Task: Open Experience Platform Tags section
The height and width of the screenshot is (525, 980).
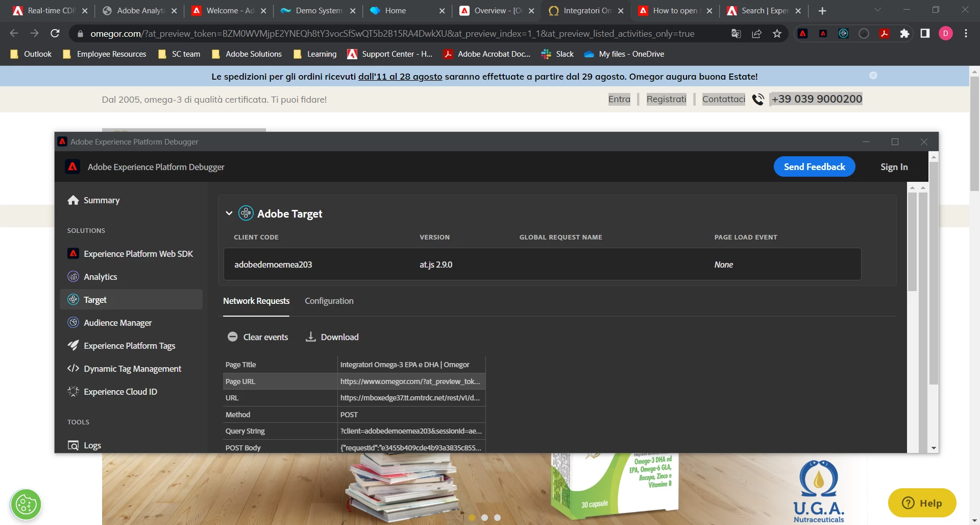Action: [x=121, y=346]
